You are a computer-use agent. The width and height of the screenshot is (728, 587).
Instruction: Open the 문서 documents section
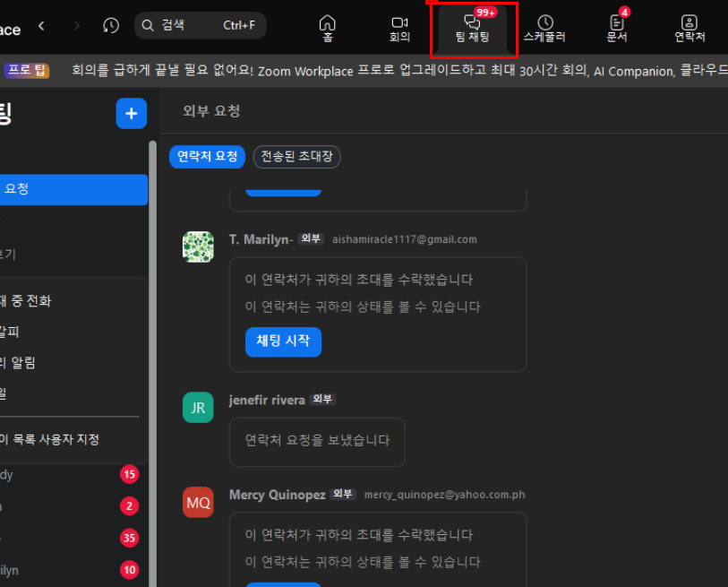(617, 28)
